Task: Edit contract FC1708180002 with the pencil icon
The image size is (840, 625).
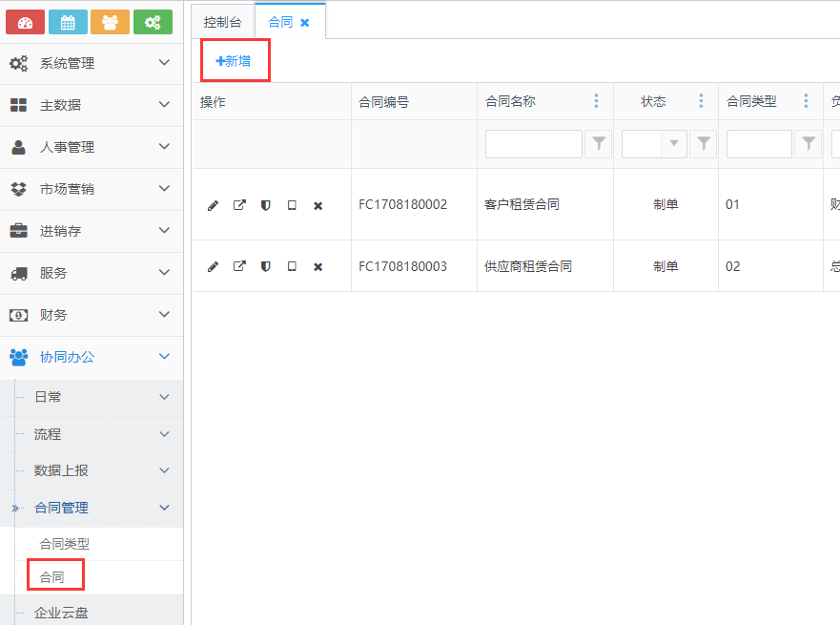Action: 213,205
